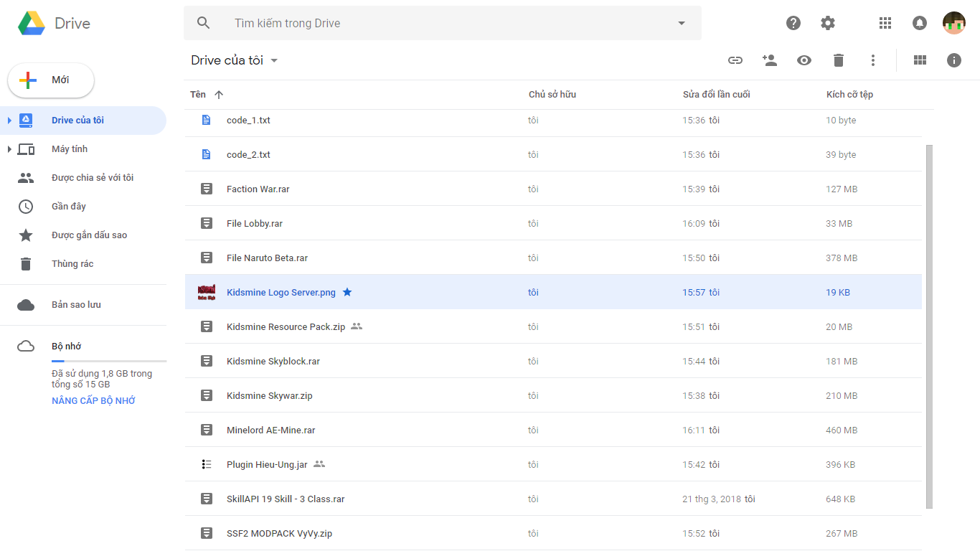Click the storage usage progress bar

(x=109, y=361)
